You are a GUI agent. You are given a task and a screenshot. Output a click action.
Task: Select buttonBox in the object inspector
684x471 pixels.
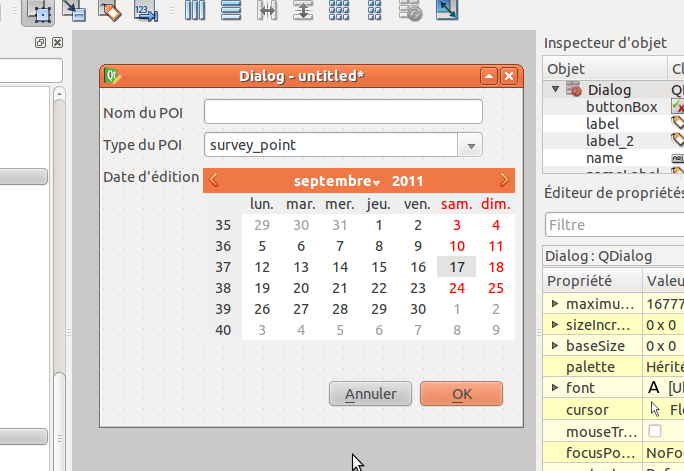(x=621, y=107)
